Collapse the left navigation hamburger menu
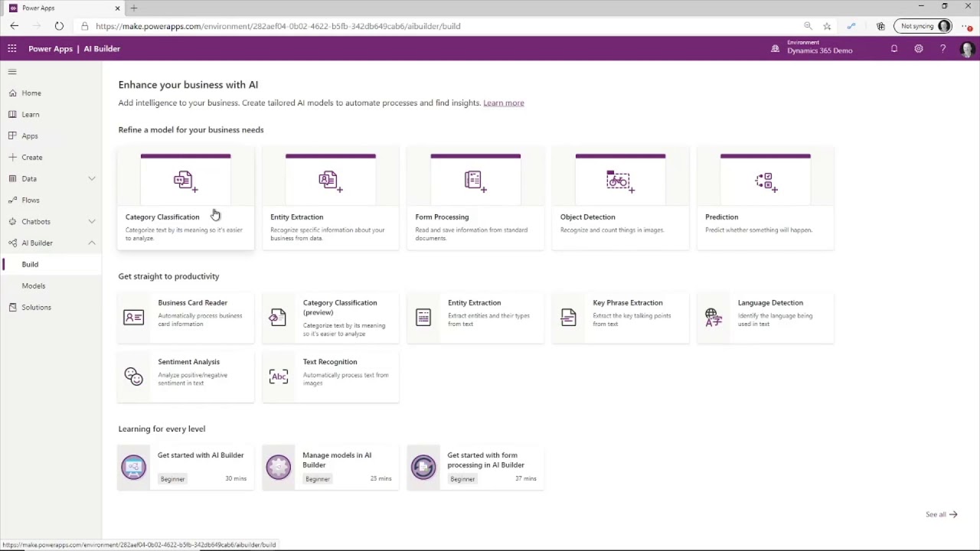Viewport: 980px width, 551px height. pyautogui.click(x=12, y=72)
